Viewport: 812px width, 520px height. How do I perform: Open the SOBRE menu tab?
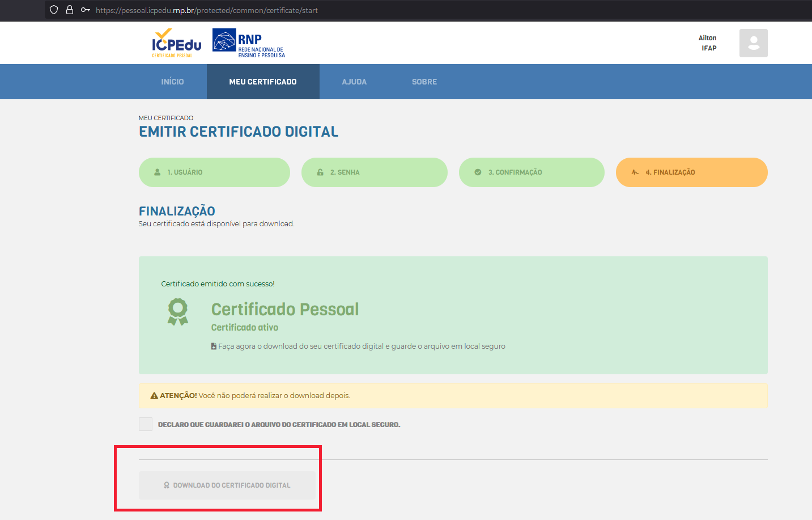pyautogui.click(x=424, y=82)
